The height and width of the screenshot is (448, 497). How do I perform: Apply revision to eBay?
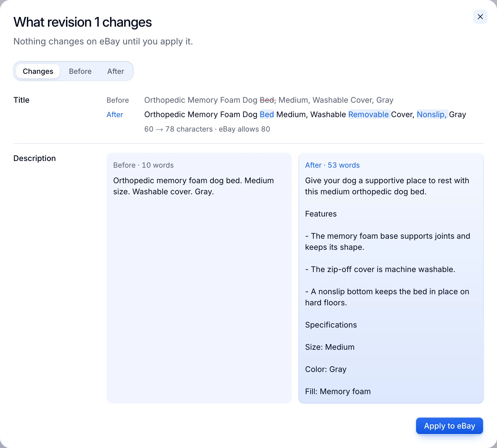[x=450, y=426]
